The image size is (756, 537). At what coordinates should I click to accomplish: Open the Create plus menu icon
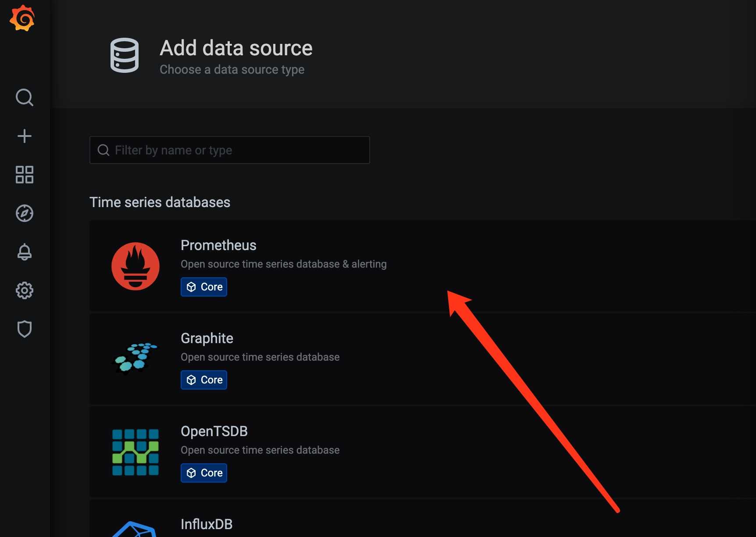[x=25, y=136]
